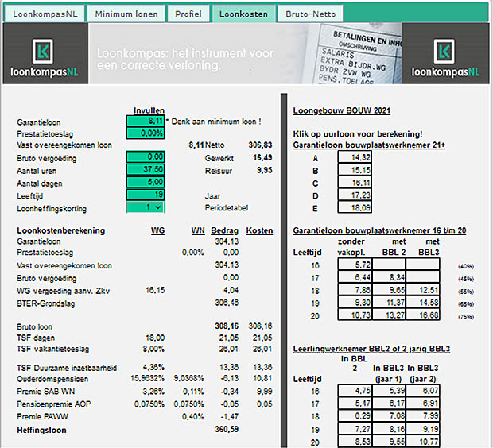Select the Loonkosten tab

coord(244,14)
